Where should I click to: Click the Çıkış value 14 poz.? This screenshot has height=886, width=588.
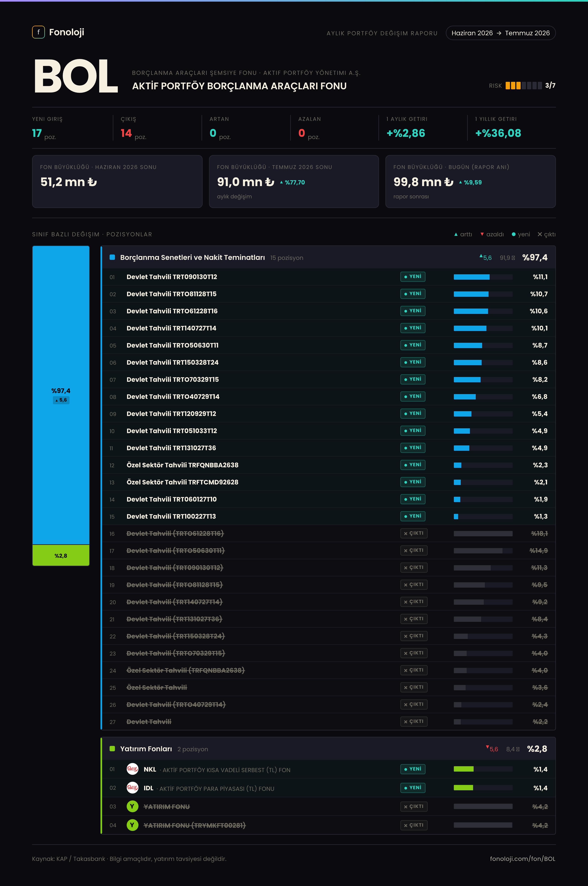pyautogui.click(x=133, y=133)
